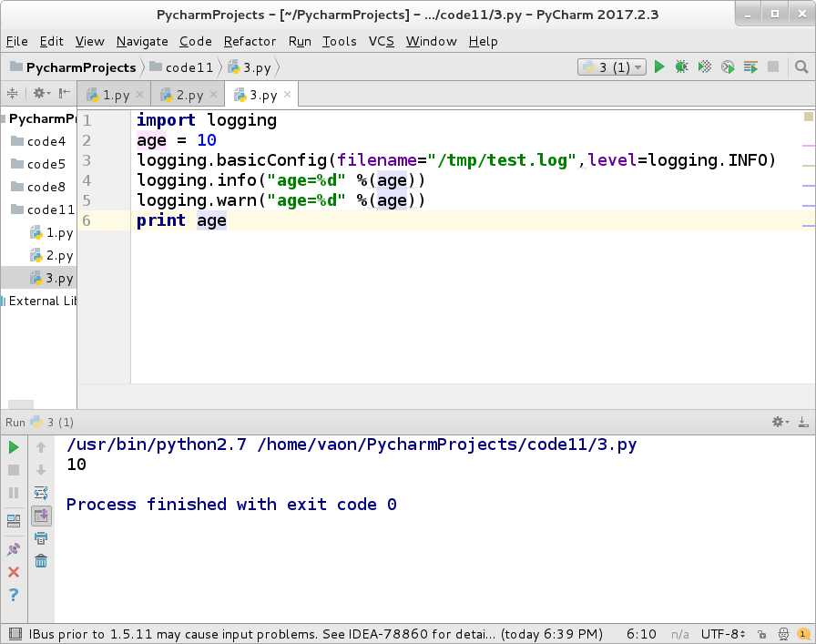Click the grey Stop icon in top toolbar
Screen dimensions: 816x644
(773, 67)
